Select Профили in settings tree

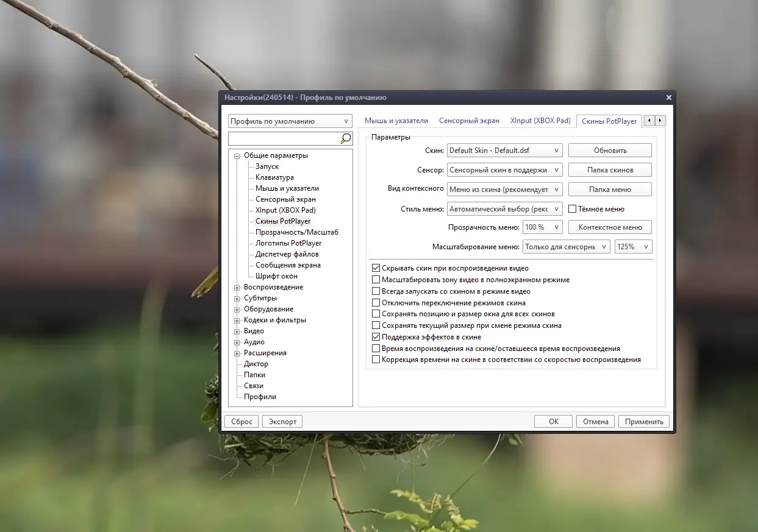[260, 397]
